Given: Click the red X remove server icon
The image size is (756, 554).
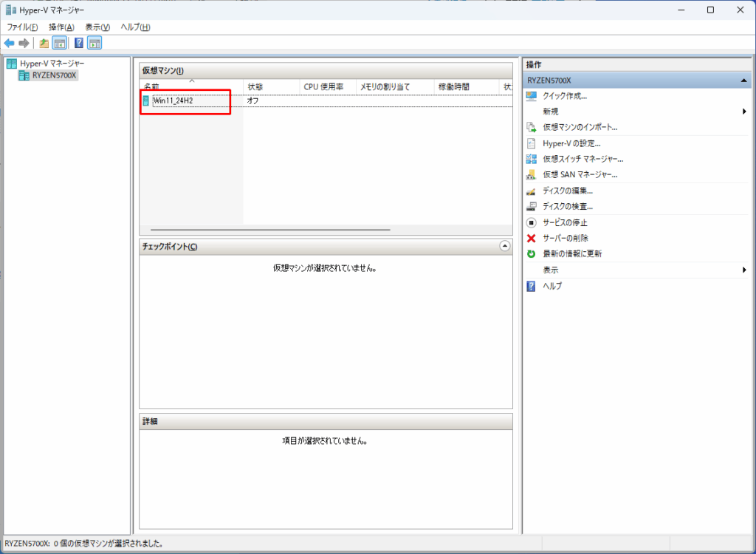Looking at the screenshot, I should 532,238.
